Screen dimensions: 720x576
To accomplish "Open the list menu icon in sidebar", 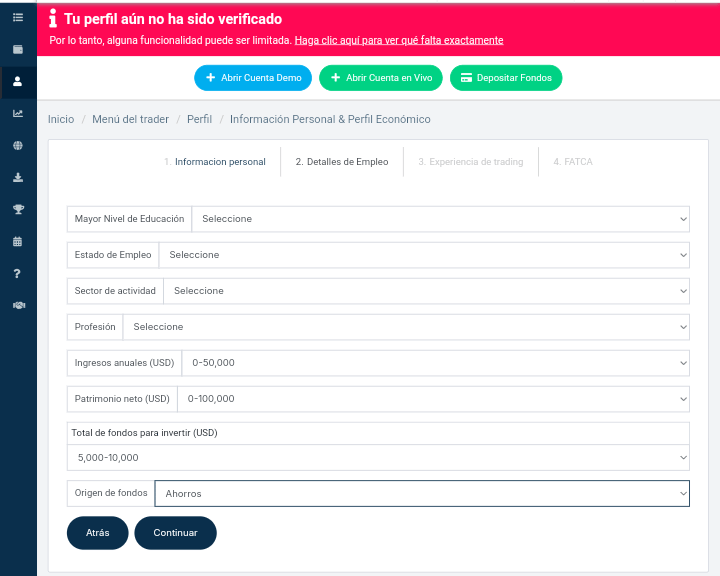I will 18,17.
